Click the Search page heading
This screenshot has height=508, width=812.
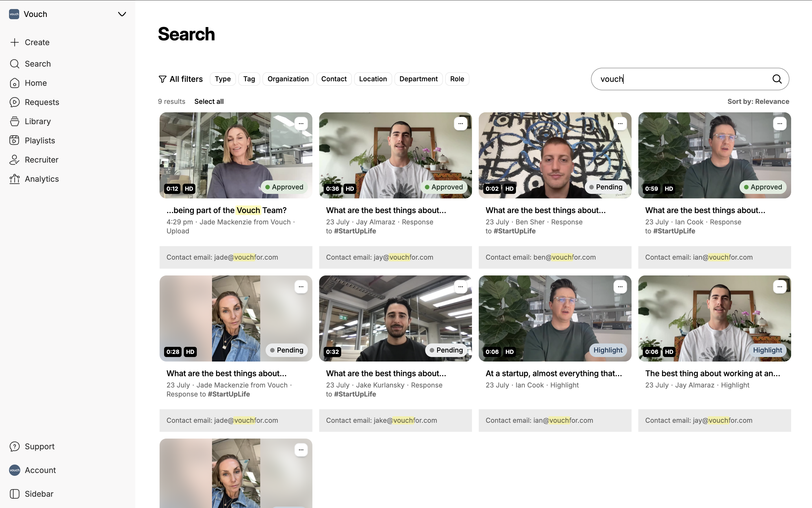click(186, 34)
